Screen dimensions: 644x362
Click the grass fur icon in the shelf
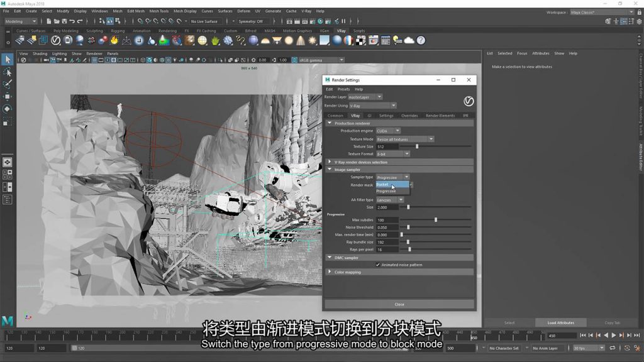[x=215, y=40]
